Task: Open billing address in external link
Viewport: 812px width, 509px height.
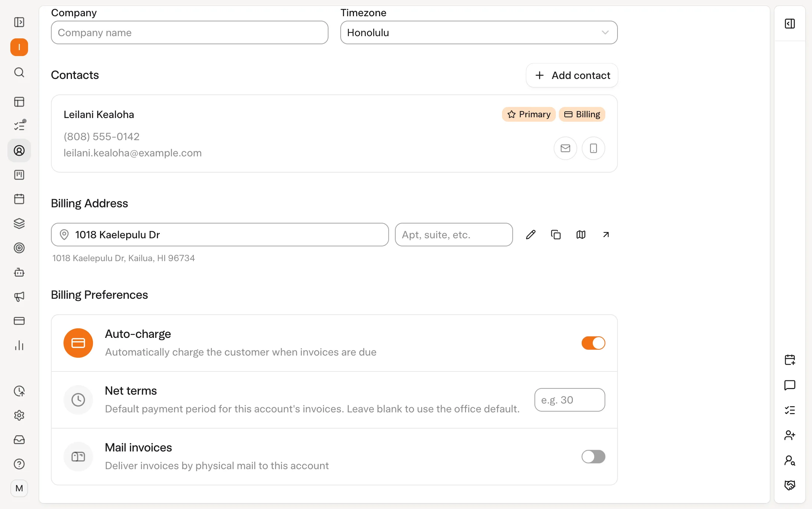Action: point(606,235)
